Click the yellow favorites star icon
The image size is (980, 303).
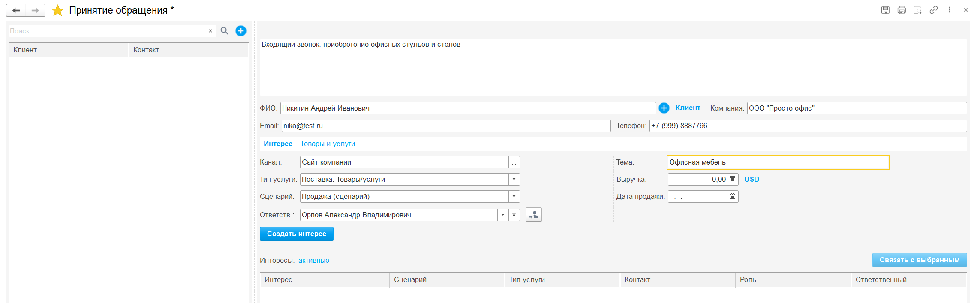(x=57, y=10)
